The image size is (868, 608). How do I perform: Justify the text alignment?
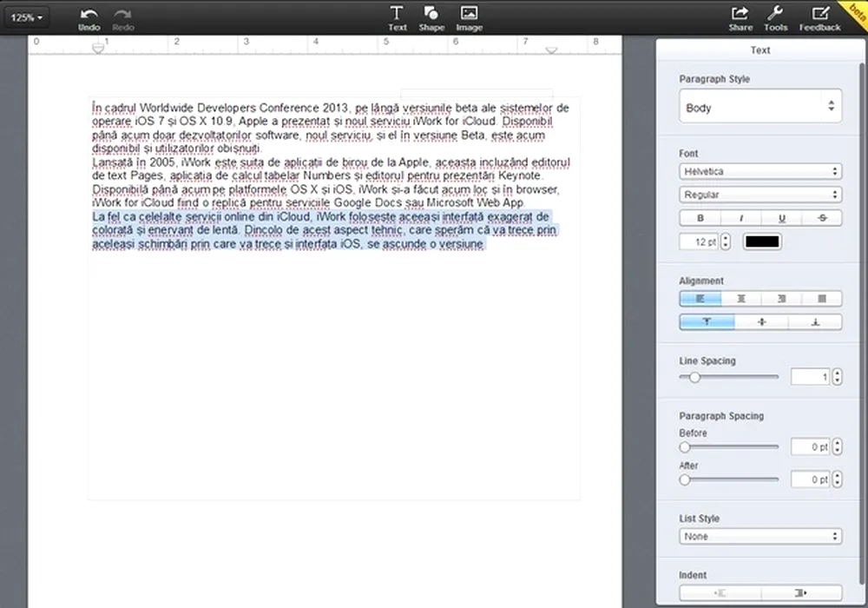coord(822,299)
